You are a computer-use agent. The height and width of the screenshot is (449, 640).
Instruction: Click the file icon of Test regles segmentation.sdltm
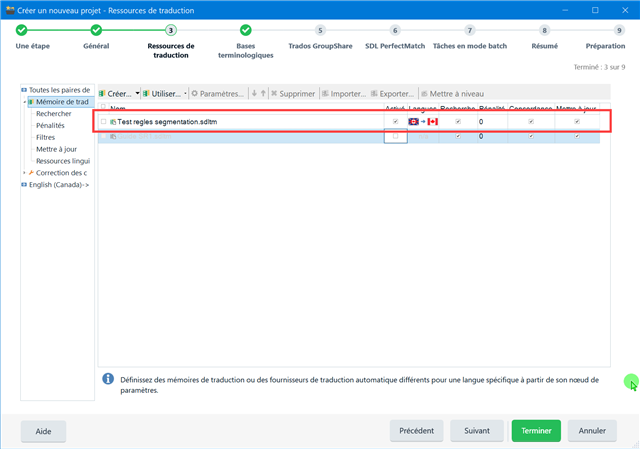click(x=113, y=122)
